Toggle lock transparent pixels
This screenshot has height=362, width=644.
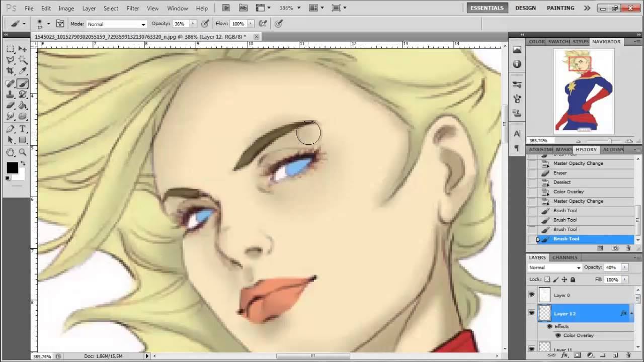(x=547, y=280)
